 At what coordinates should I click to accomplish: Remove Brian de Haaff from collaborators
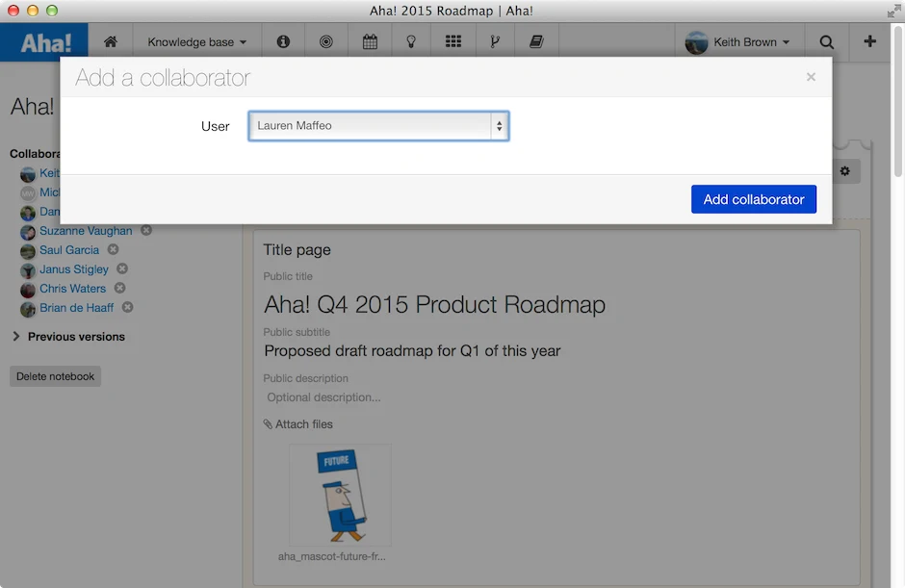127,307
